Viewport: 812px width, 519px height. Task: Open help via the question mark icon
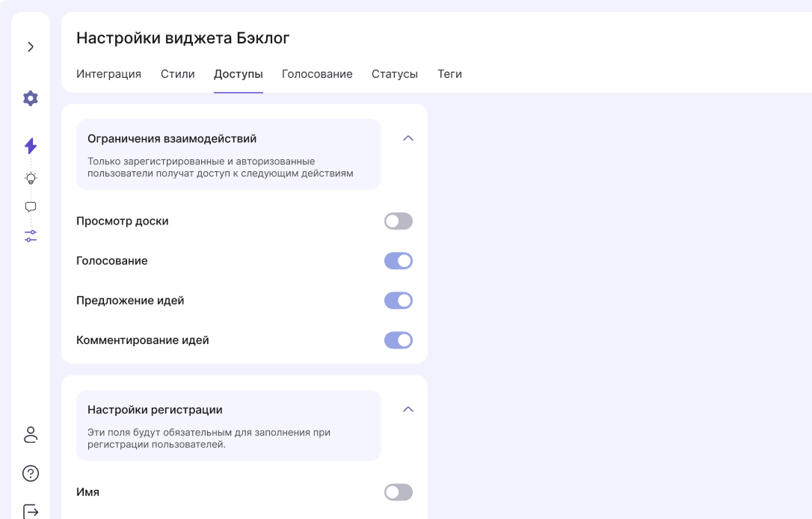[x=31, y=473]
